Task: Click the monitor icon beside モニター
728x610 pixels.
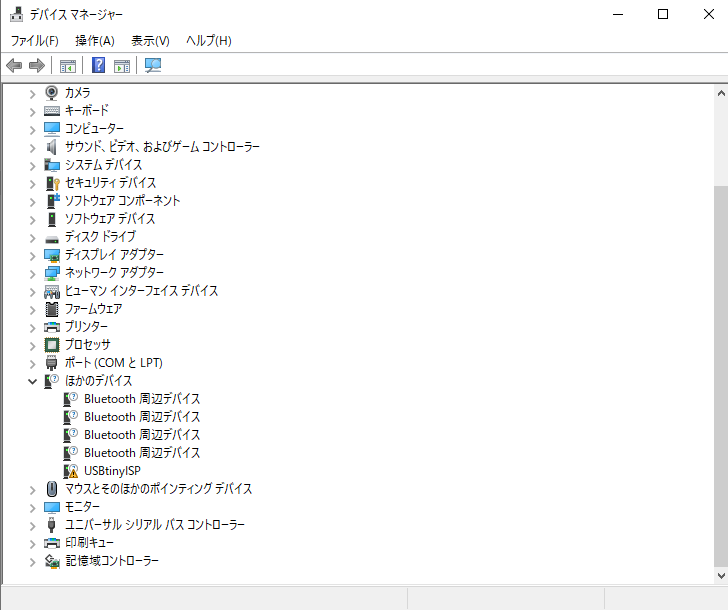Action: click(x=52, y=507)
